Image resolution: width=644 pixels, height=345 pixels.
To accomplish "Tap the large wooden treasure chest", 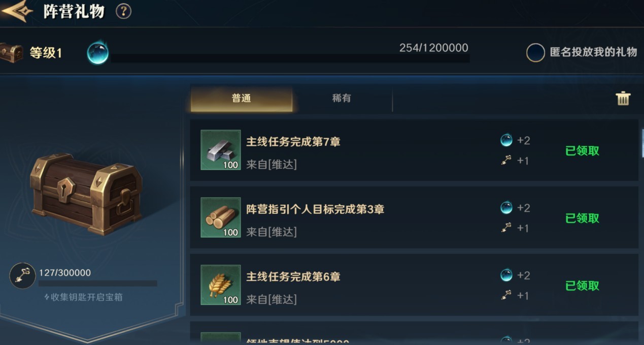I will 86,194.
